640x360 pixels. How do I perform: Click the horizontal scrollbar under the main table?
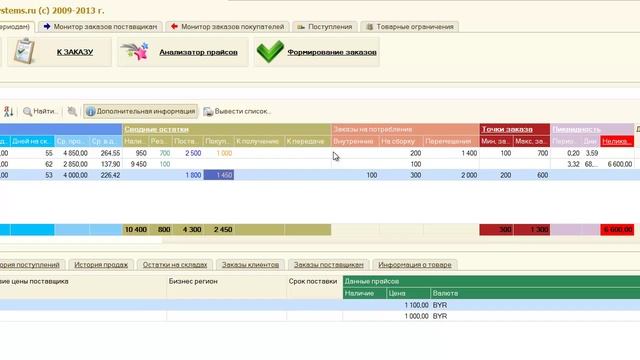[82, 240]
